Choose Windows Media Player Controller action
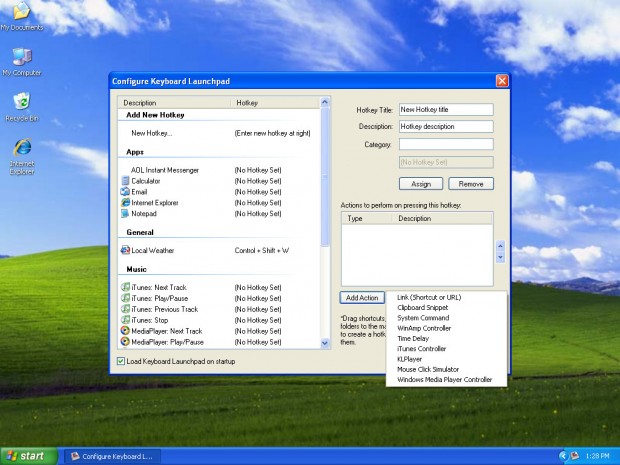This screenshot has width=620, height=465. [x=446, y=380]
